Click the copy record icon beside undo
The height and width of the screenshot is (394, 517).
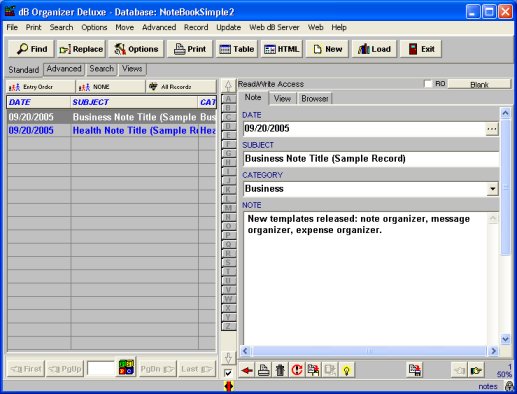[x=313, y=370]
